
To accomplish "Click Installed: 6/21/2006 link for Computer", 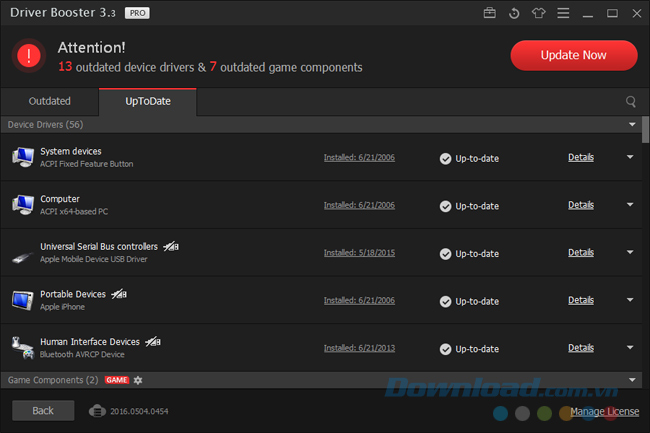I will click(x=359, y=205).
